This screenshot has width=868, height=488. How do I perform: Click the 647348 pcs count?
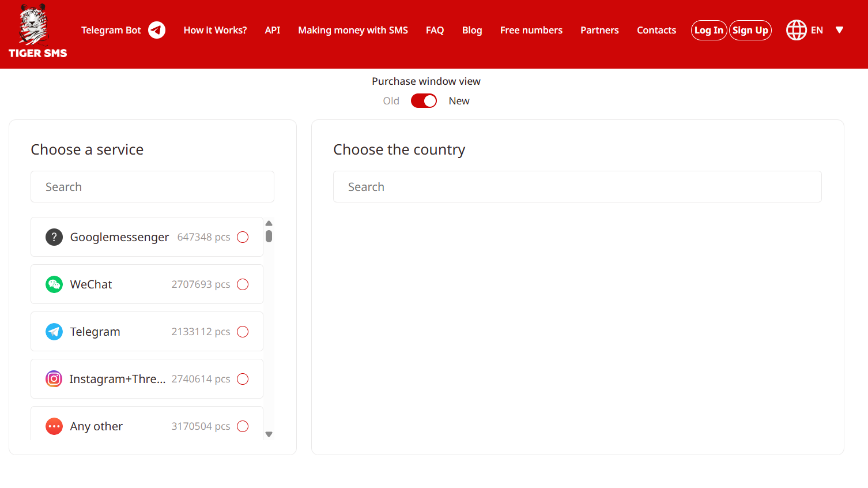(203, 237)
